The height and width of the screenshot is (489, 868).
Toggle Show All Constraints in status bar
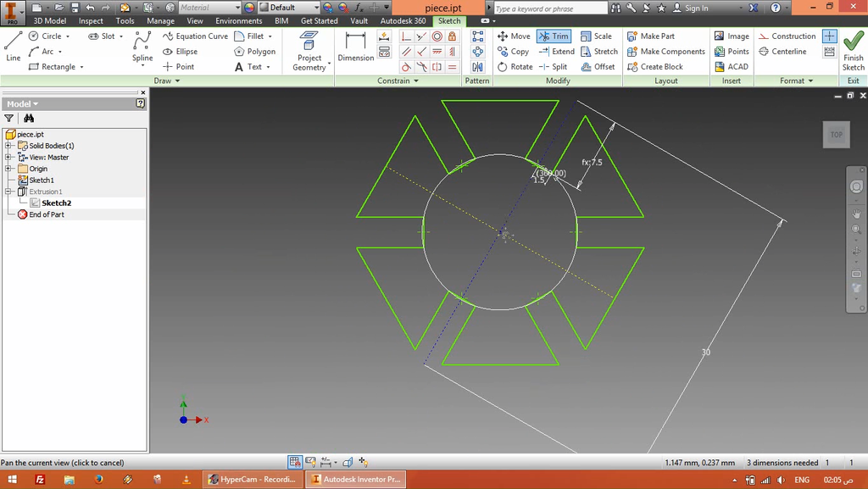pyautogui.click(x=310, y=462)
